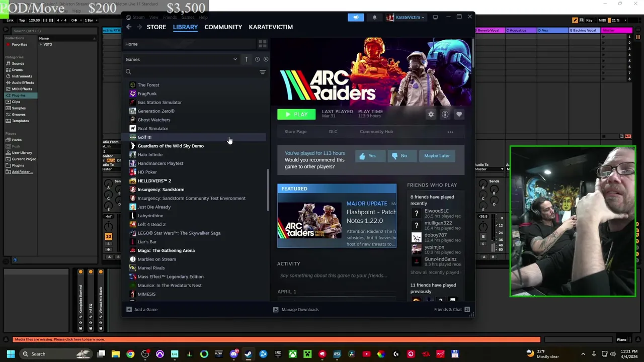Open Clips category in Ableton browser
This screenshot has width=644, height=362.
pos(16,102)
